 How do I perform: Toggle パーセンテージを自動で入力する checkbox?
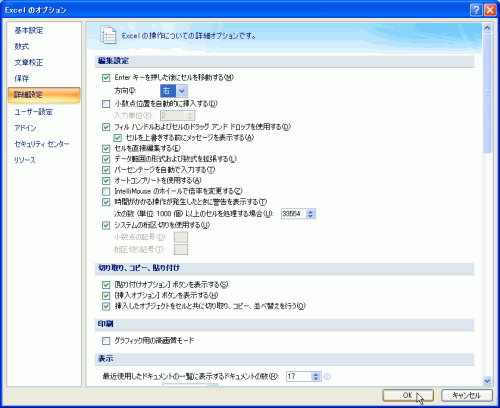(106, 170)
